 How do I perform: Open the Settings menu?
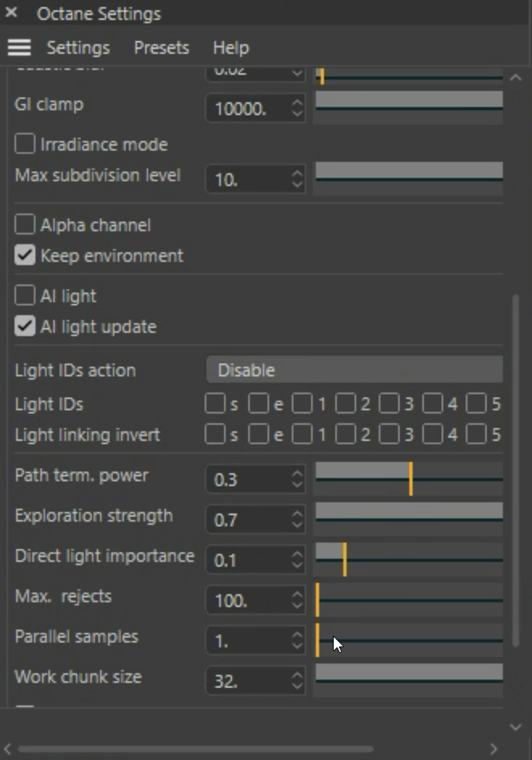tap(78, 48)
